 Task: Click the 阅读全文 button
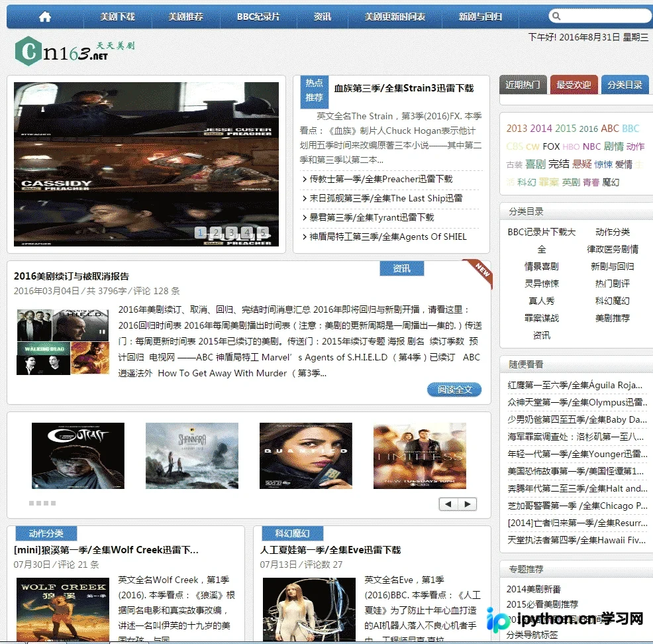pos(454,390)
